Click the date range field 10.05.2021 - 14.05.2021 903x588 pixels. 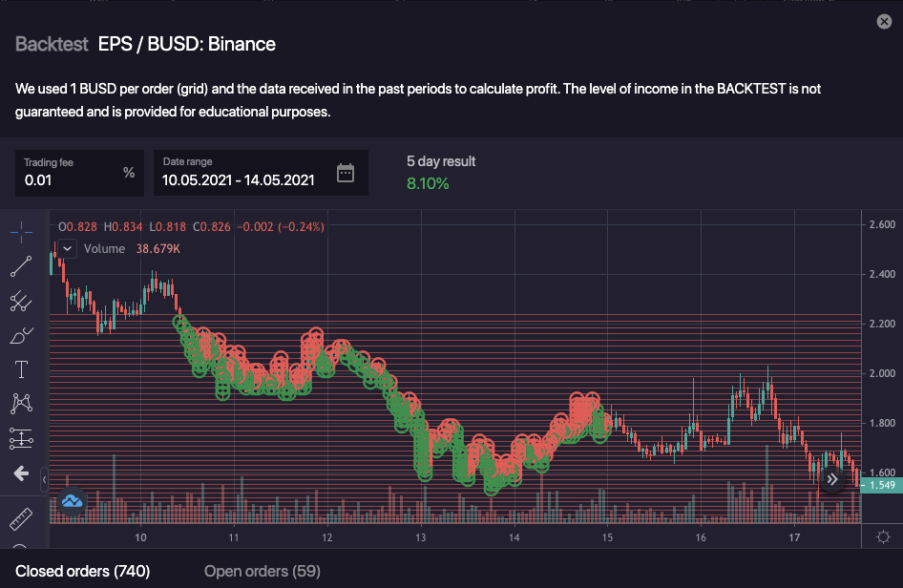[239, 179]
